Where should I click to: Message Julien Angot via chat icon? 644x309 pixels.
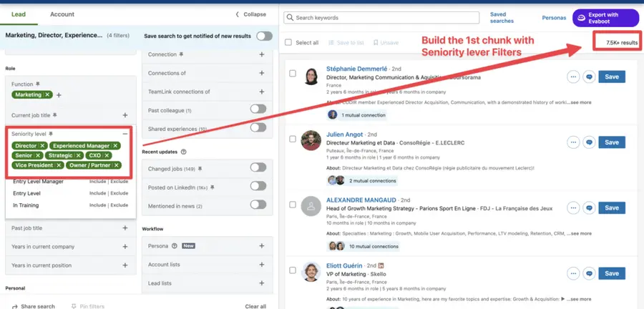(589, 142)
